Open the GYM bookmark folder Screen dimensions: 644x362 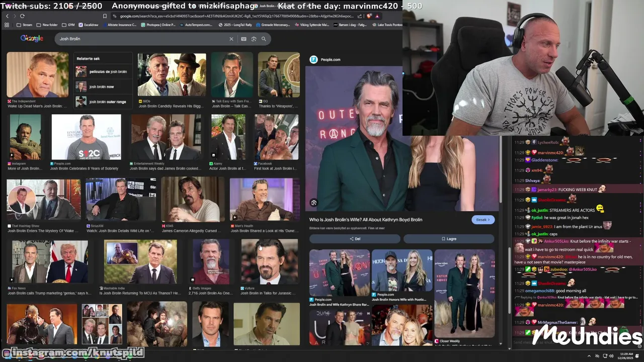click(x=68, y=25)
